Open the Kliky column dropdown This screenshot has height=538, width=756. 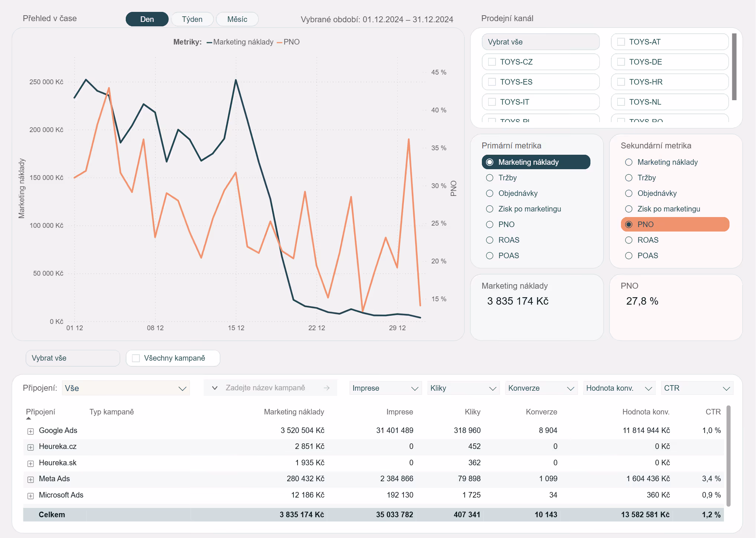[x=463, y=388]
